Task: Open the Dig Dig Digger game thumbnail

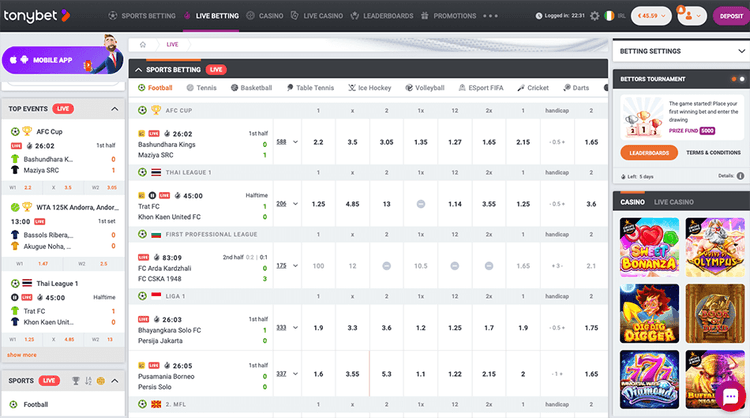Action: tap(649, 313)
